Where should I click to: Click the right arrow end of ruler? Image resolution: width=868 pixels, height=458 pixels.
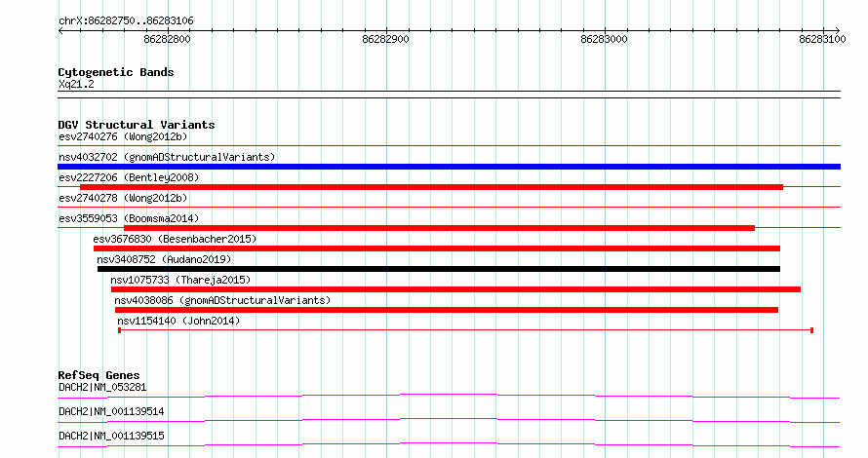click(838, 30)
